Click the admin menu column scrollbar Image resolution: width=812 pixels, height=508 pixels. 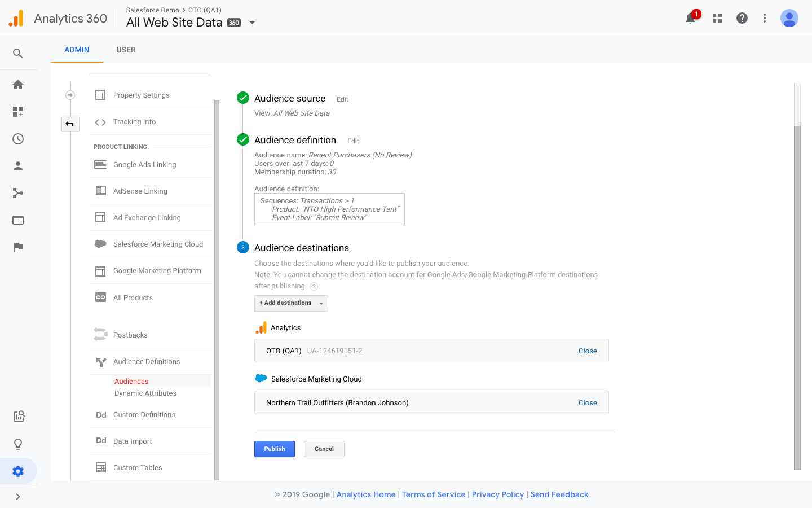pos(217,291)
